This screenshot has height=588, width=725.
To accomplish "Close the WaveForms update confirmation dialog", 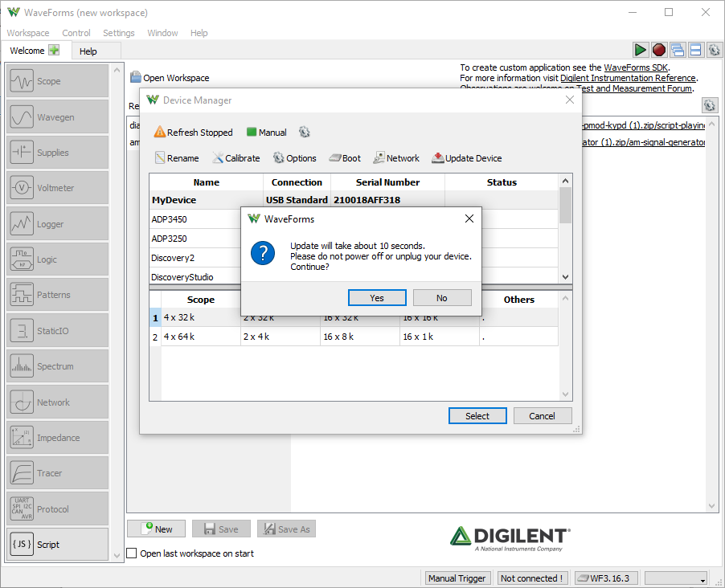I will (469, 218).
